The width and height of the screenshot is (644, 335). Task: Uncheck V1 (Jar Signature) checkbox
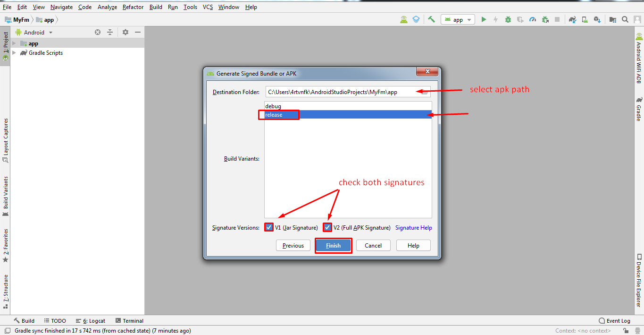coord(269,227)
